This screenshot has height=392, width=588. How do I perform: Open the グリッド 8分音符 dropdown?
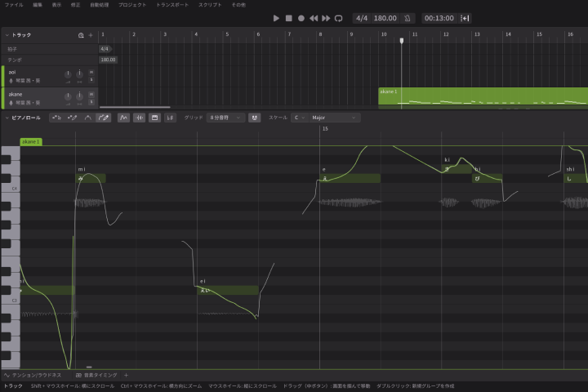(x=225, y=118)
